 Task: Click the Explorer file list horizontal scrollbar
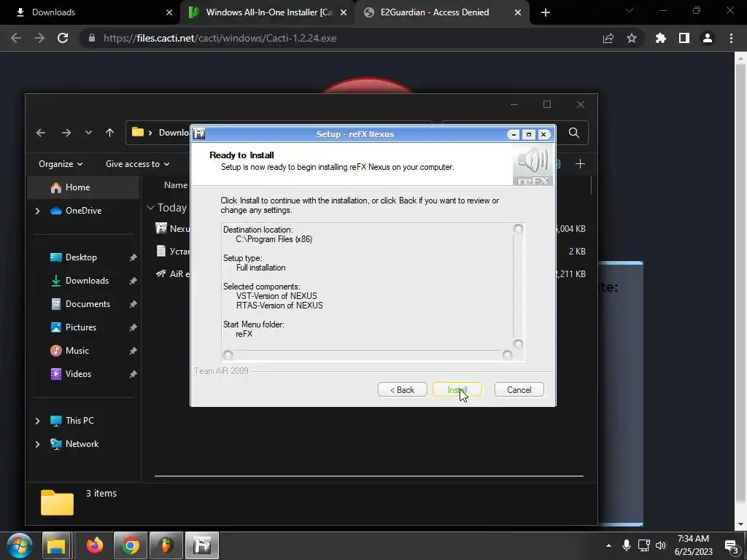click(x=368, y=475)
